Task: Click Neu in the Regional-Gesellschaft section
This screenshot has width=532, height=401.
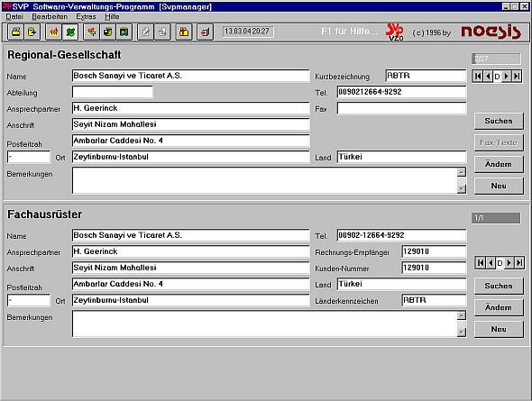Action: click(x=499, y=186)
